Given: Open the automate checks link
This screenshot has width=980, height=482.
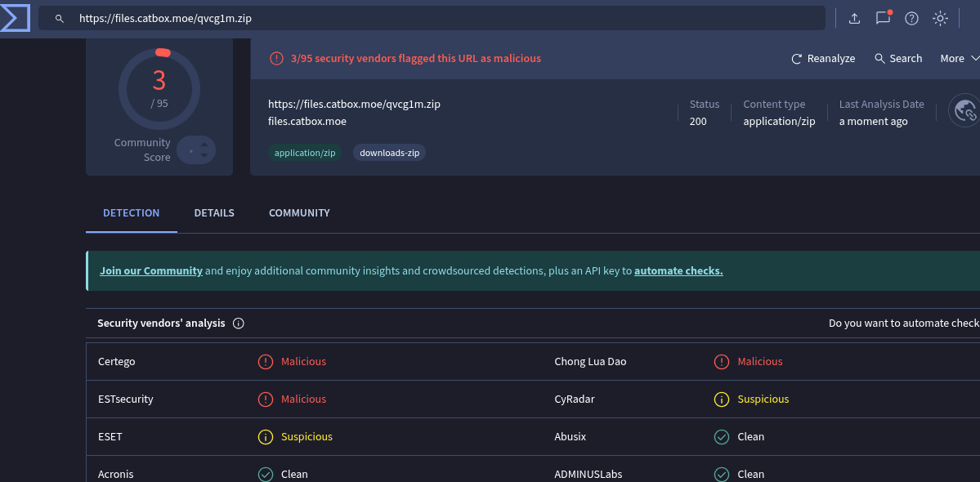Looking at the screenshot, I should 678,271.
